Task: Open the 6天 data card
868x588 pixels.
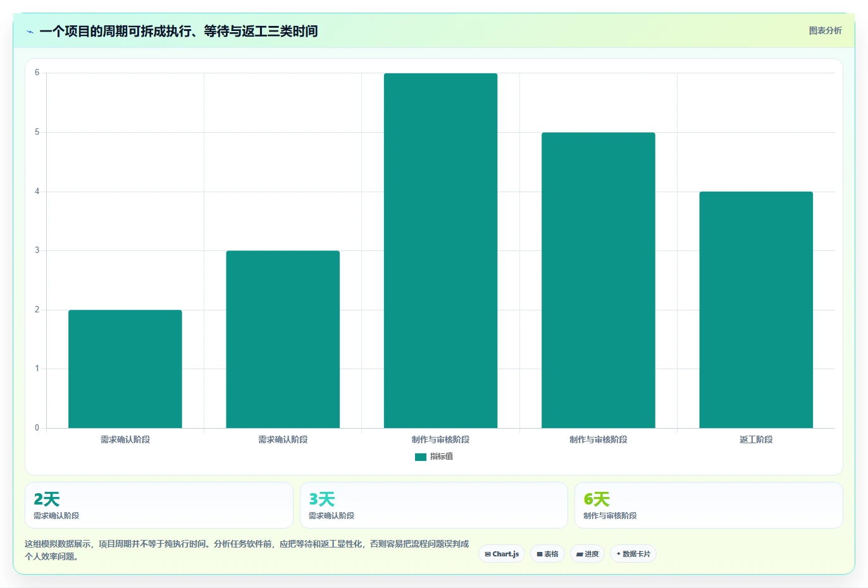Action: pos(709,505)
